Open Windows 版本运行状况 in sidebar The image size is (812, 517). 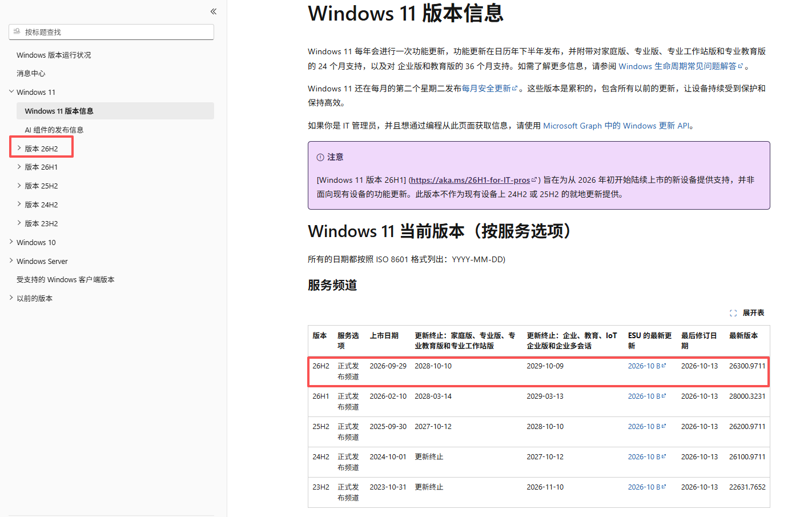click(x=54, y=55)
